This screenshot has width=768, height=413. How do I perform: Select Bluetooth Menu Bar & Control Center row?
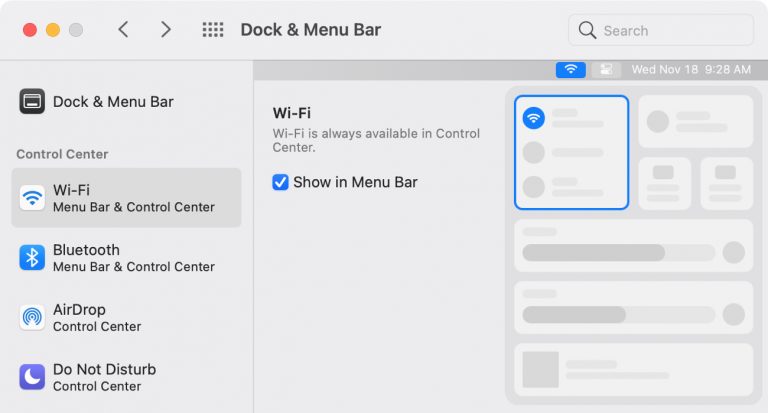coord(126,258)
